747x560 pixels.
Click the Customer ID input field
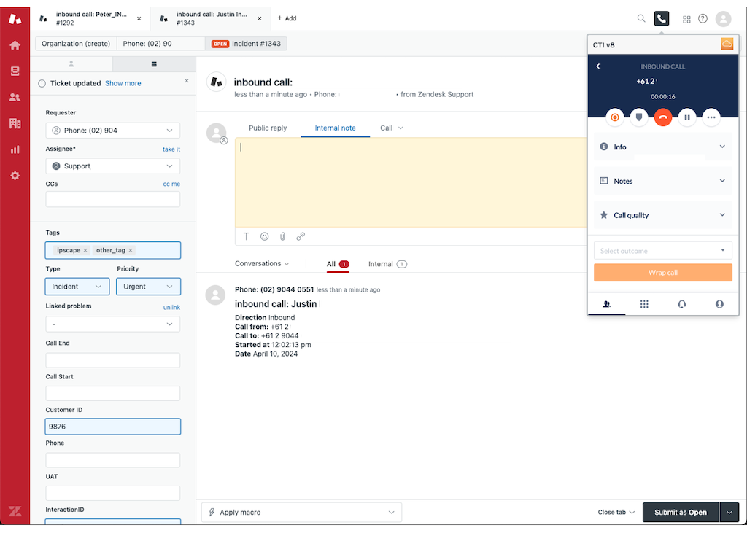112,427
